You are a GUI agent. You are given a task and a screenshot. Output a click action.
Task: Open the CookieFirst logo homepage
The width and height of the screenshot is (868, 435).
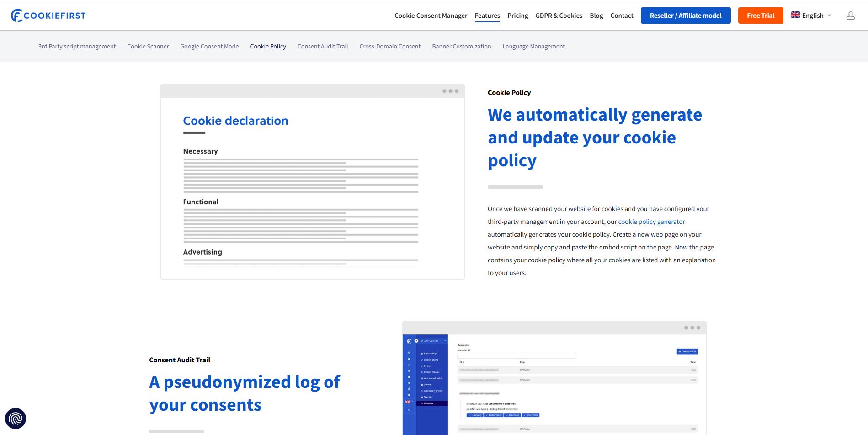coord(48,16)
